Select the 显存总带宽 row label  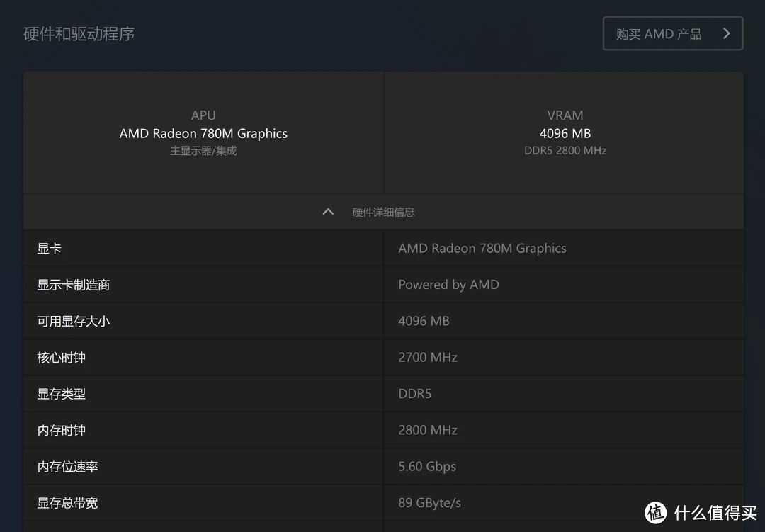click(67, 503)
